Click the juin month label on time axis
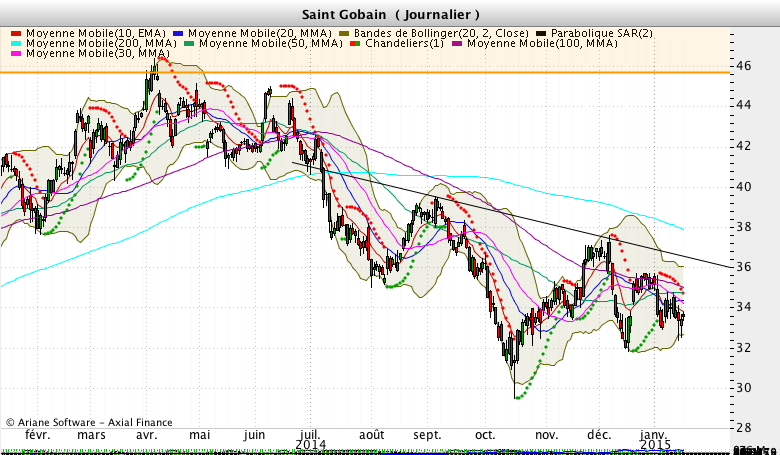Screen dimensions: 780x455 (254, 435)
